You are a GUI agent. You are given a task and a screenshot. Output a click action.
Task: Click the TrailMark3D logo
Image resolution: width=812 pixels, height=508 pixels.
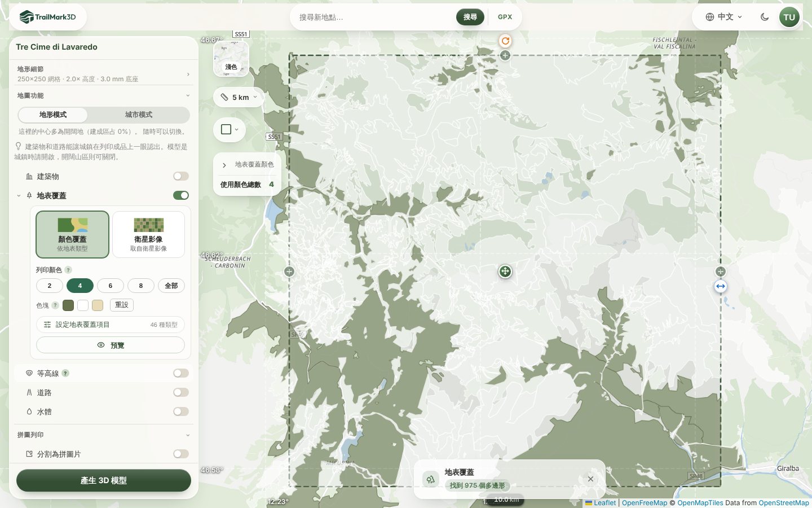[x=48, y=17]
